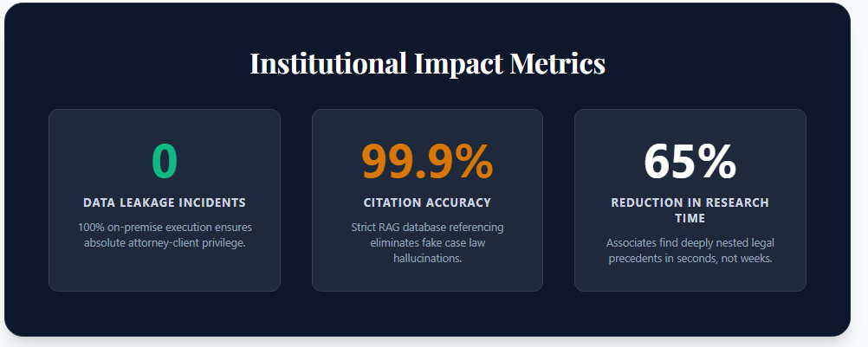Click the "100% on-premise execution ensures" text line
The image size is (868, 347).
tap(165, 228)
